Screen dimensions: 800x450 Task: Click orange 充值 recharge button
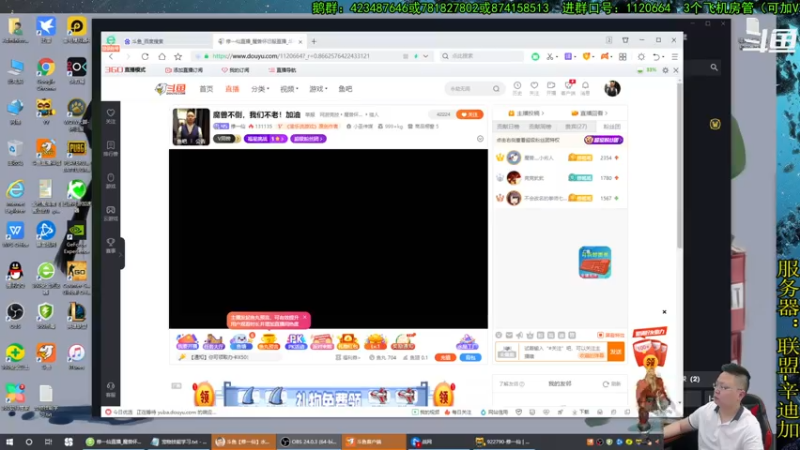pyautogui.click(x=445, y=358)
